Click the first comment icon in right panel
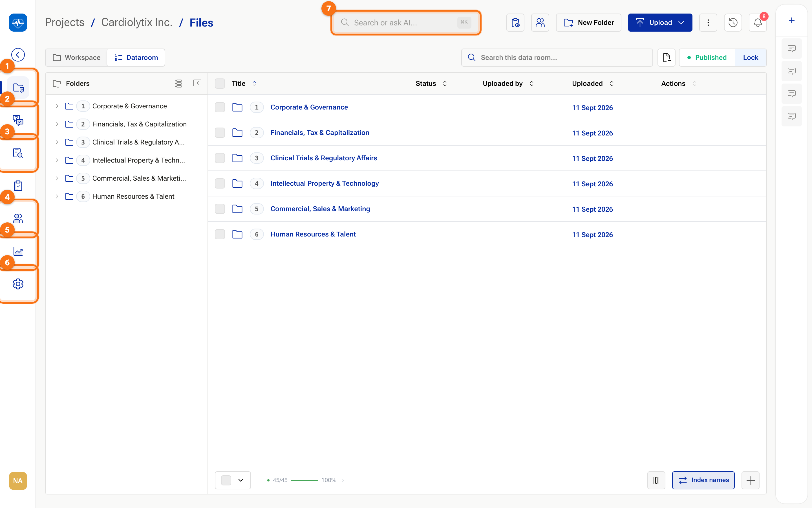This screenshot has width=812, height=508. click(791, 49)
